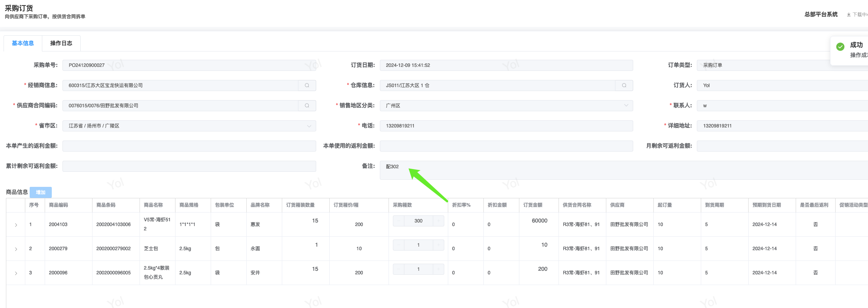
Task: Decrease 采购箱数 for V5常-海虾 row
Action: pos(398,221)
